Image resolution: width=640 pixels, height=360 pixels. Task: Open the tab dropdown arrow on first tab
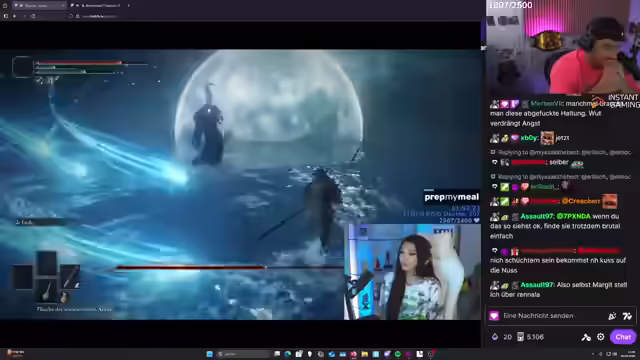62,5
